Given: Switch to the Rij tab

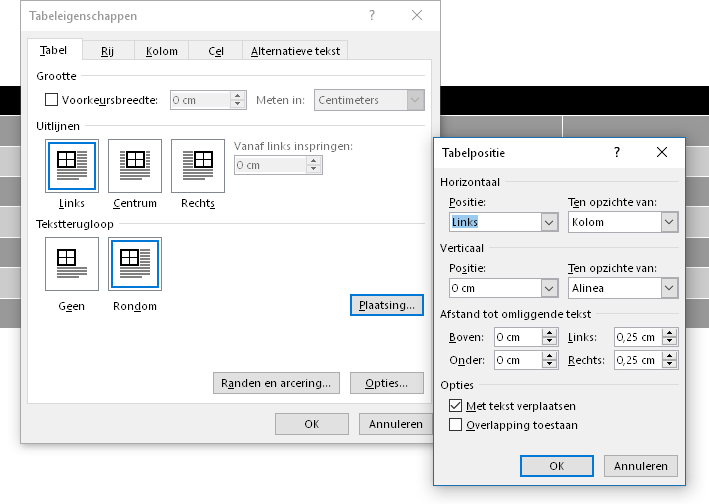Looking at the screenshot, I should pyautogui.click(x=107, y=51).
